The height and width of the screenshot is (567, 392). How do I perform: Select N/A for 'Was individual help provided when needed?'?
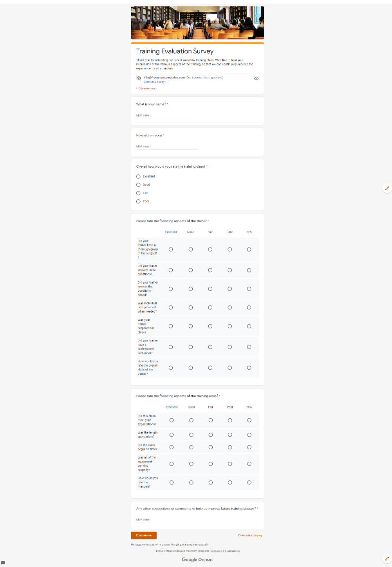249,307
